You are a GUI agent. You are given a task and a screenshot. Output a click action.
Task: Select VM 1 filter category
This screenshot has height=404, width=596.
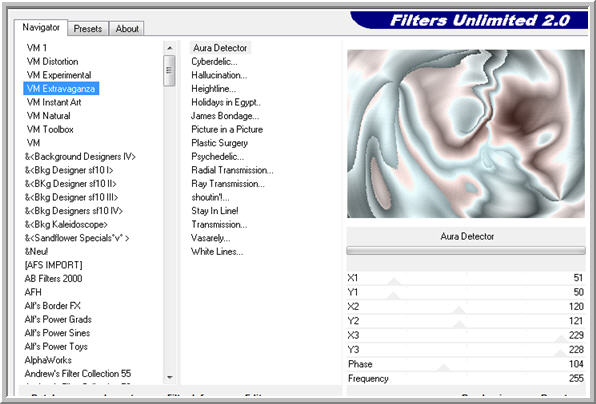tap(37, 48)
